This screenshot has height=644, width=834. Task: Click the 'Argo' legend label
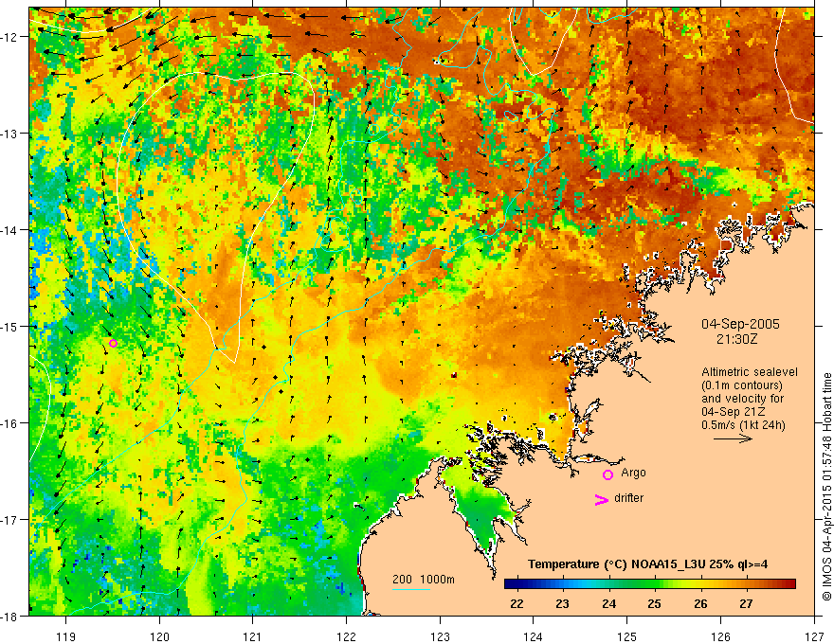coord(633,473)
